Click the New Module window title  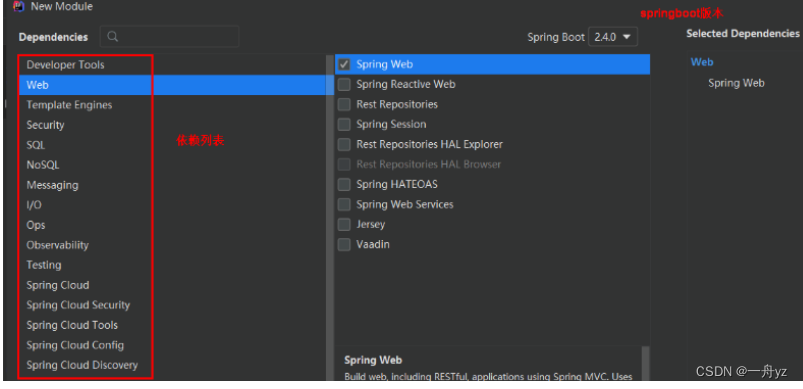[x=62, y=7]
